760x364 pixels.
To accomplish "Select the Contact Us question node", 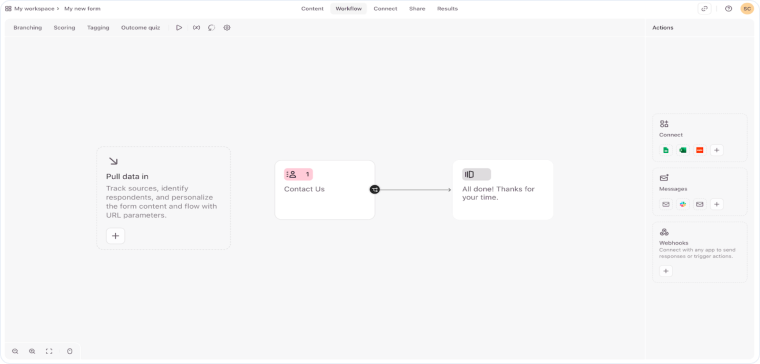I will pyautogui.click(x=325, y=190).
